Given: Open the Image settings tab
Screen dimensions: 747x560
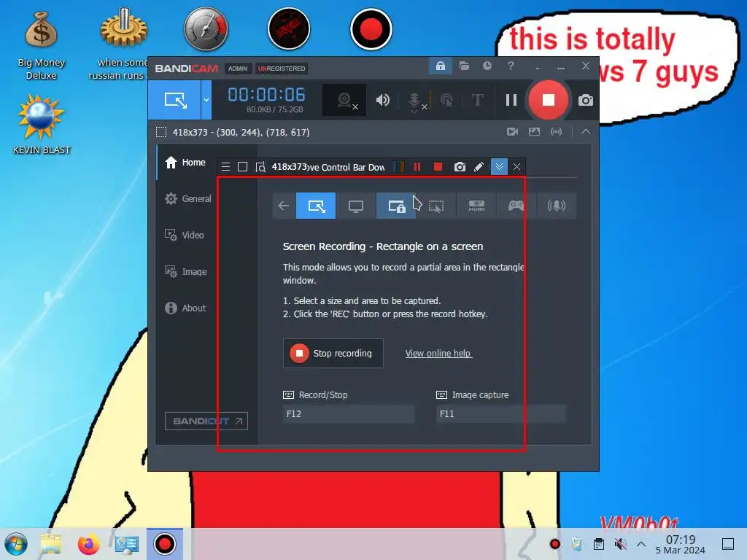Looking at the screenshot, I should point(185,271).
